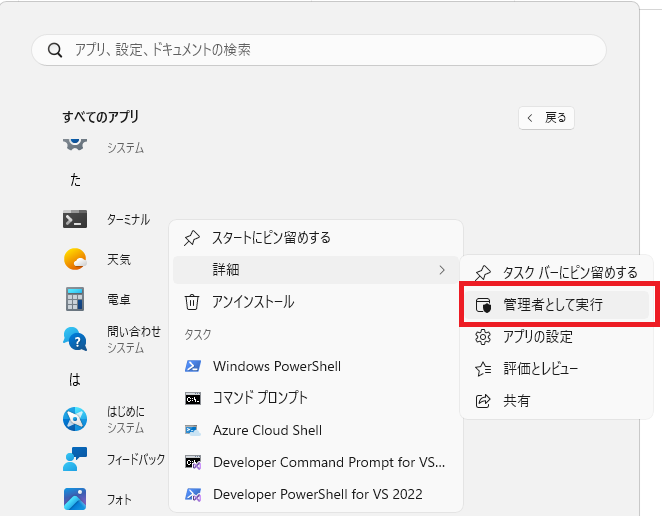
Task: Launch the 電卓 calculator icon
Action: [x=75, y=299]
